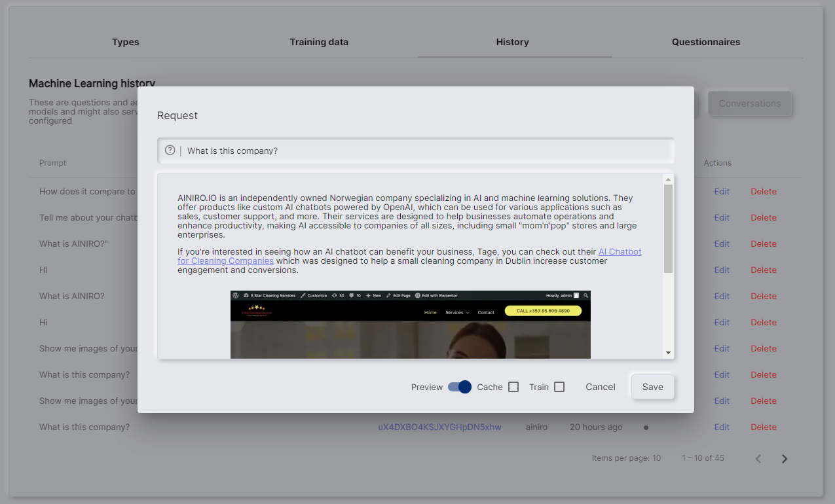The image size is (835, 504).
Task: Open the uX4DXBO4KSJXYGHpDN5xhw session link
Action: click(x=439, y=427)
